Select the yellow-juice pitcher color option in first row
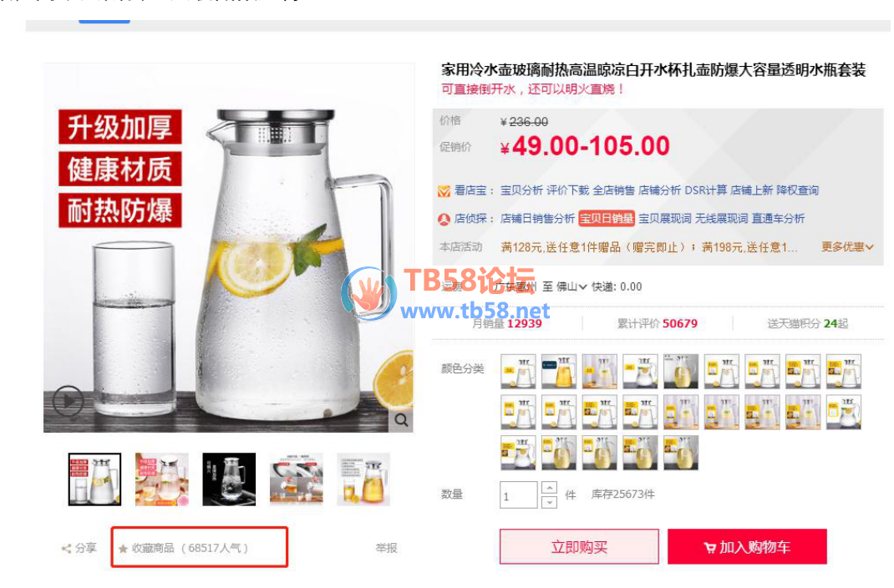 click(559, 372)
